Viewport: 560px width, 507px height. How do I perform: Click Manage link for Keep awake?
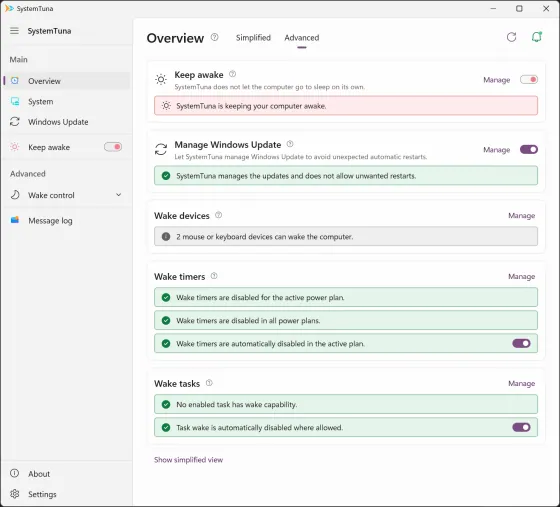[x=496, y=80]
